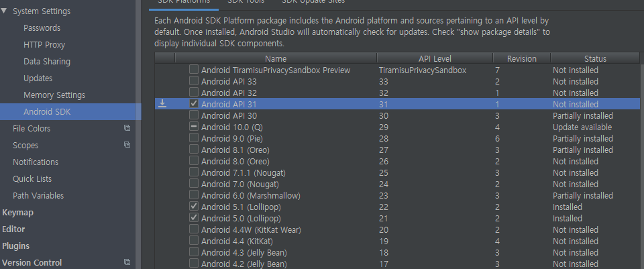Check Android 4.4W (KitKat Wear) checkbox
This screenshot has width=644, height=269.
[194, 229]
